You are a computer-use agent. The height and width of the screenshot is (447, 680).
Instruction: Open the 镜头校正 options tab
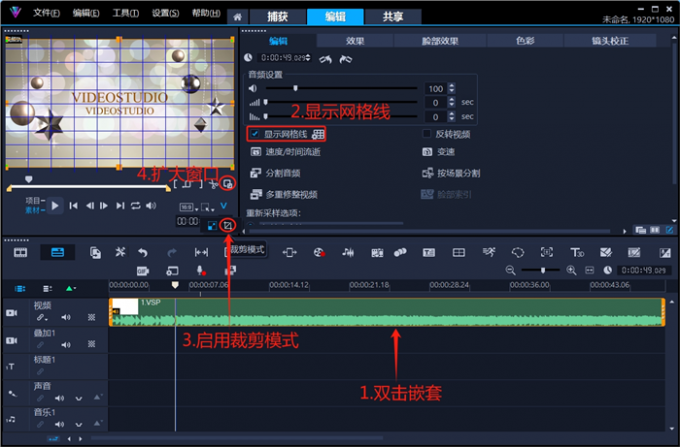pyautogui.click(x=610, y=41)
